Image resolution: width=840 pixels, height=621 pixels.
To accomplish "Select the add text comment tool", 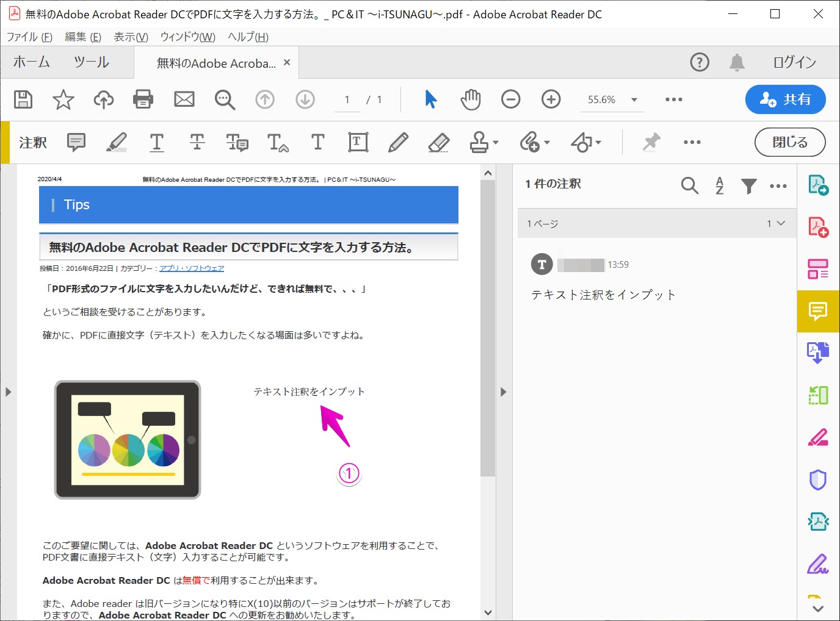I will 317,142.
